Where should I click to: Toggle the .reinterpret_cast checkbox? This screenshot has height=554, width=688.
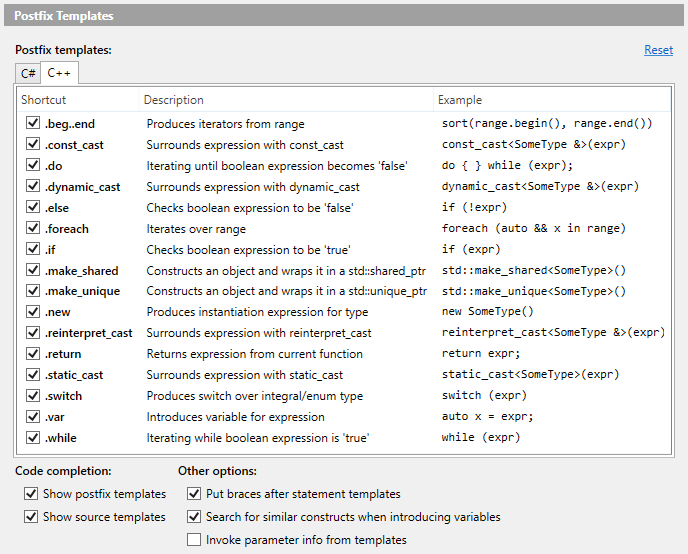point(33,333)
